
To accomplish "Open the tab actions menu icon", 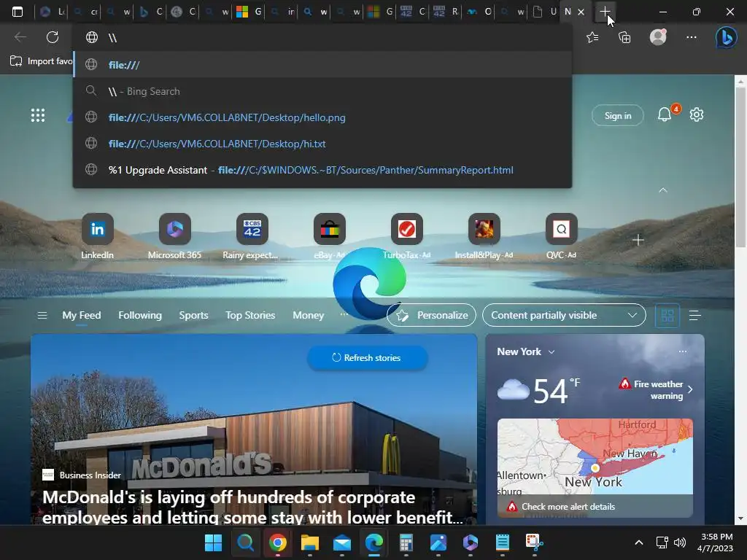I will coord(18,12).
